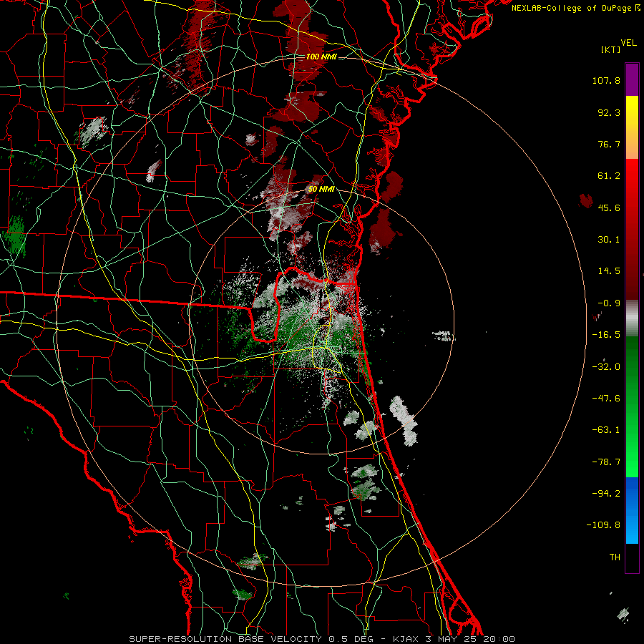This screenshot has height=644, width=644.
Task: Click the -0.9 velocity scale value
Action: pos(609,303)
